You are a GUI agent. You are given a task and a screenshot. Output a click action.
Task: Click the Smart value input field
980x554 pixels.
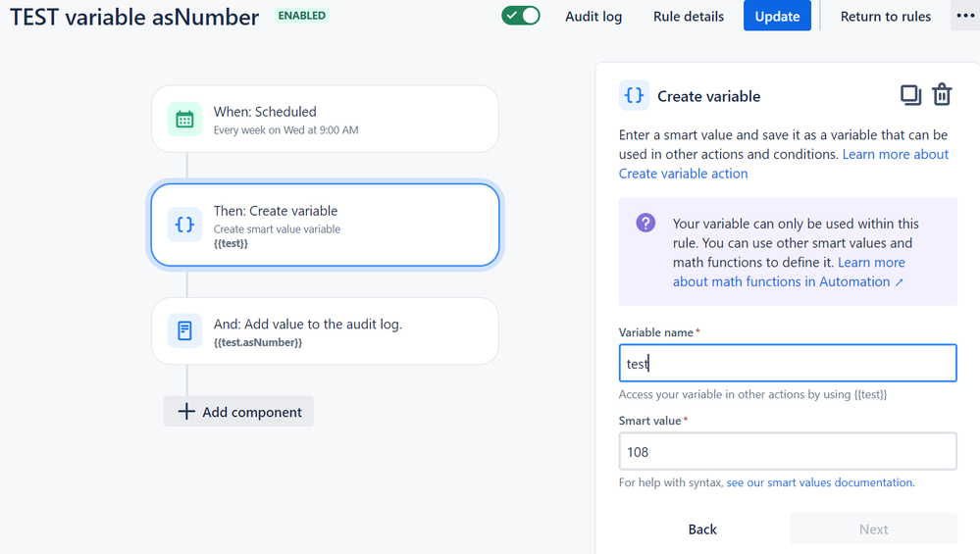click(788, 452)
